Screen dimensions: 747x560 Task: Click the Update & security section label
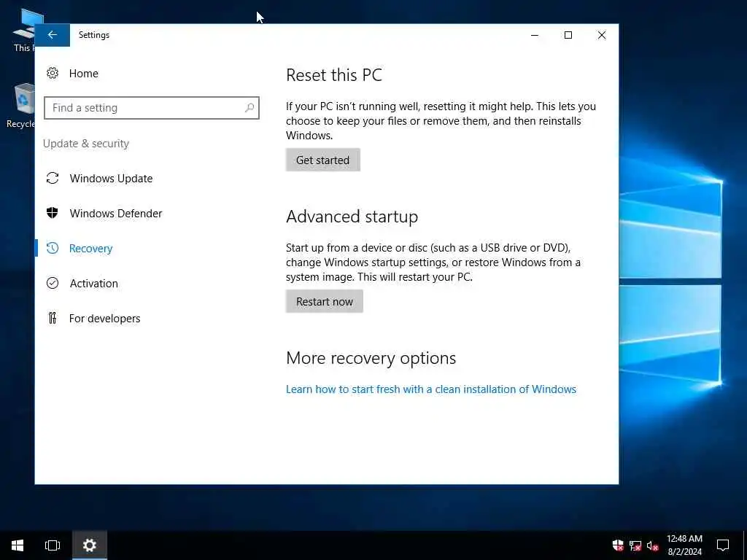[86, 144]
